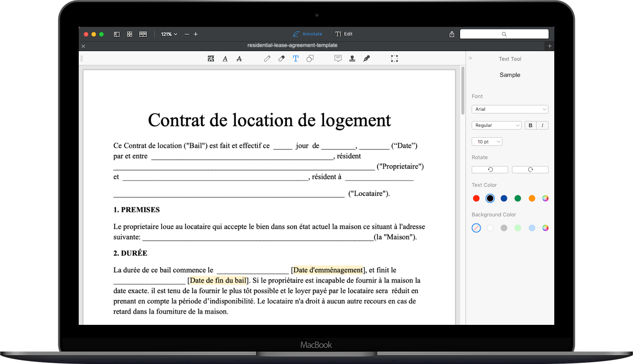Select the residential-lease-agreement-template document tab

pos(292,45)
